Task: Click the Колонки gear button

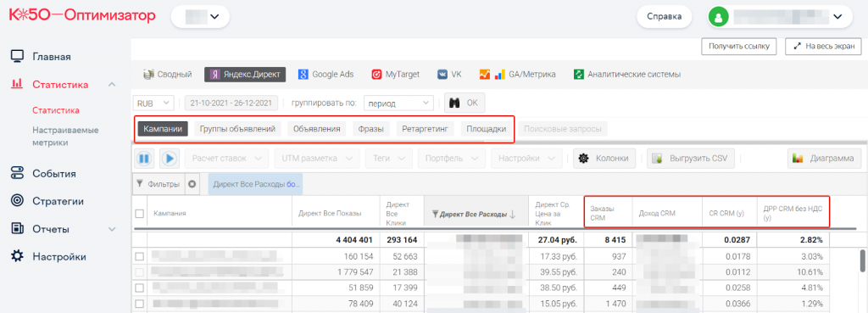Action: tap(604, 159)
